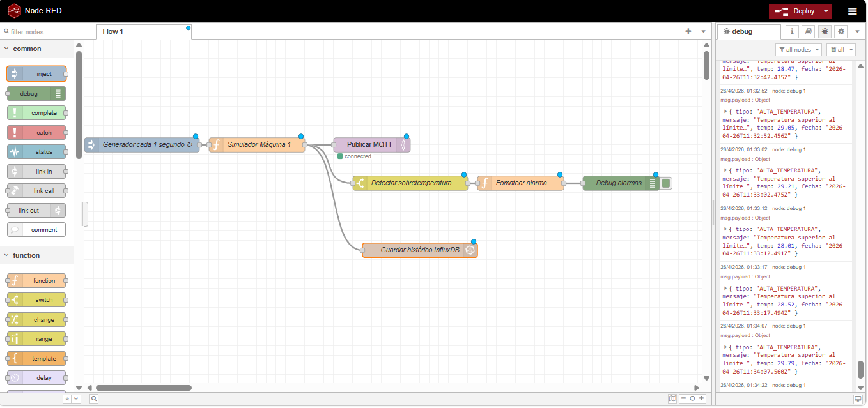Choose the catch node in the palette
This screenshot has height=408, width=868.
(36, 133)
